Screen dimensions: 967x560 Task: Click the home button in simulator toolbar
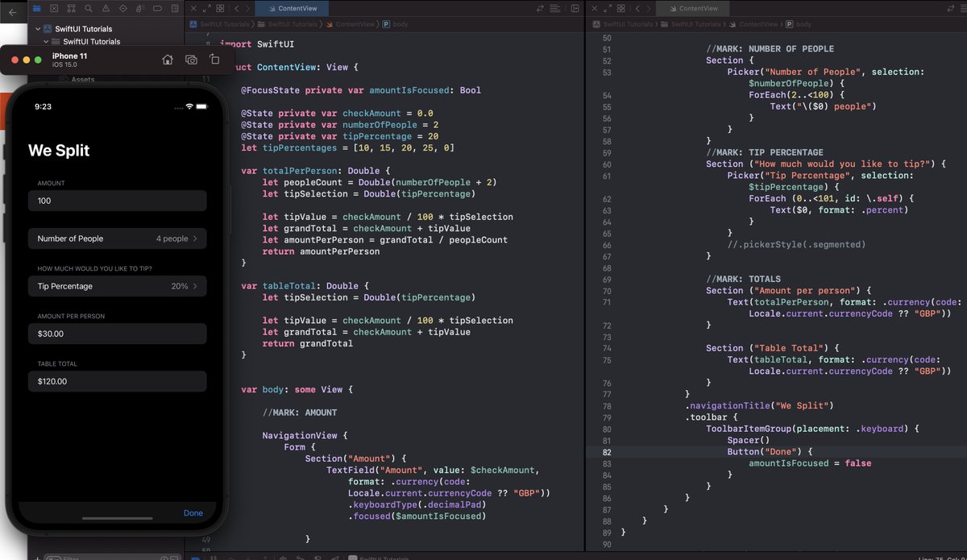click(x=166, y=60)
